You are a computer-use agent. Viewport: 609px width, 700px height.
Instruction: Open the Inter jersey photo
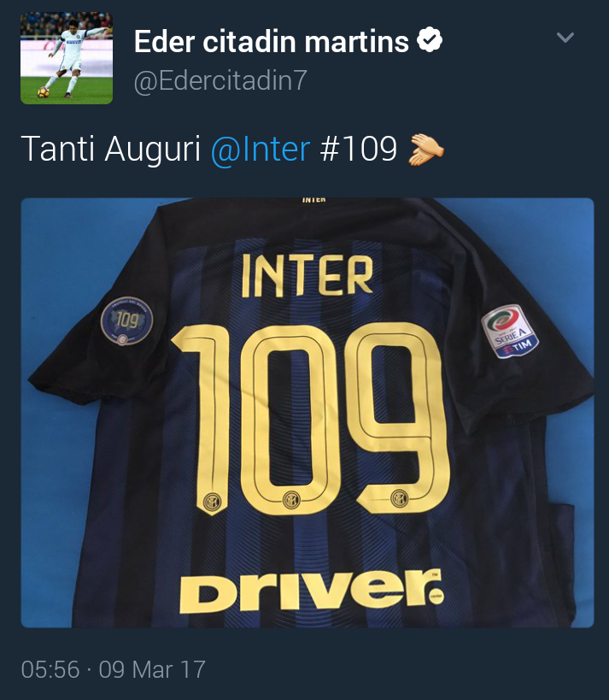coord(307,413)
